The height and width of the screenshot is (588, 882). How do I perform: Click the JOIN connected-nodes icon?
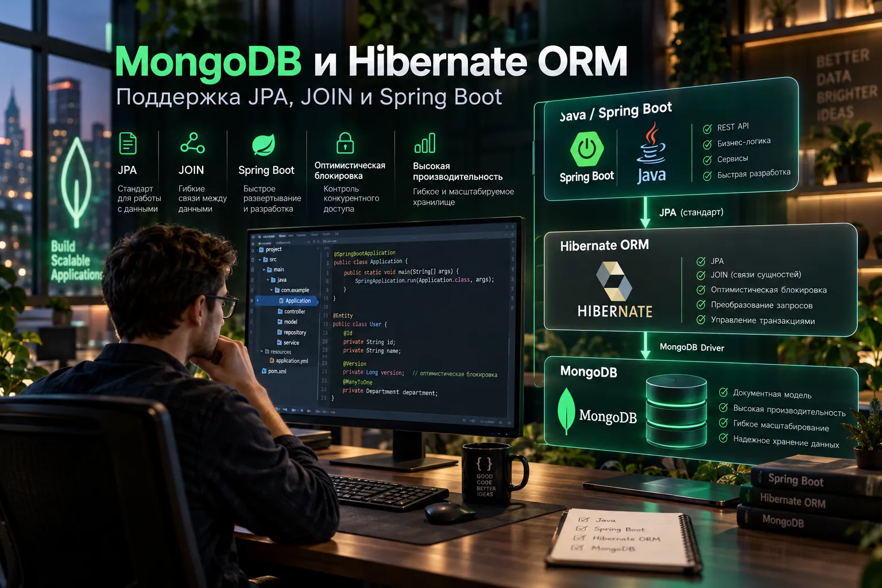point(192,142)
